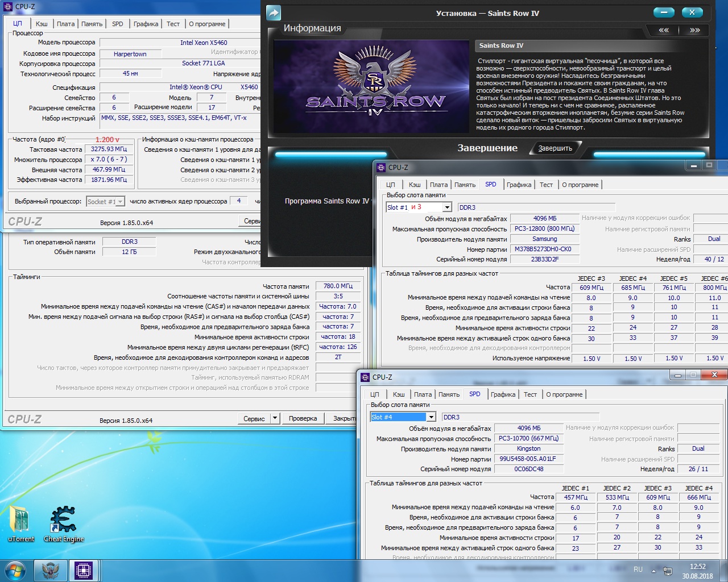
Task: Open the Графика tab in the Slot #1 CPU-Z window
Action: click(x=519, y=185)
